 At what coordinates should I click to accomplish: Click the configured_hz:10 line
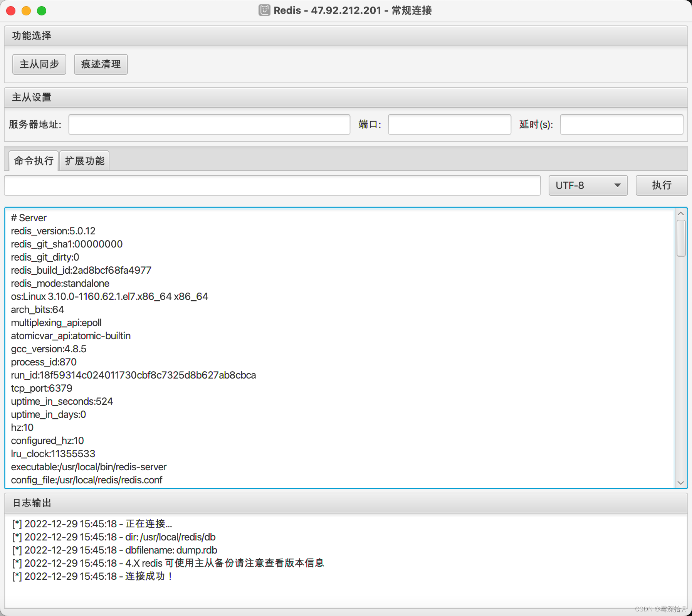(x=47, y=441)
